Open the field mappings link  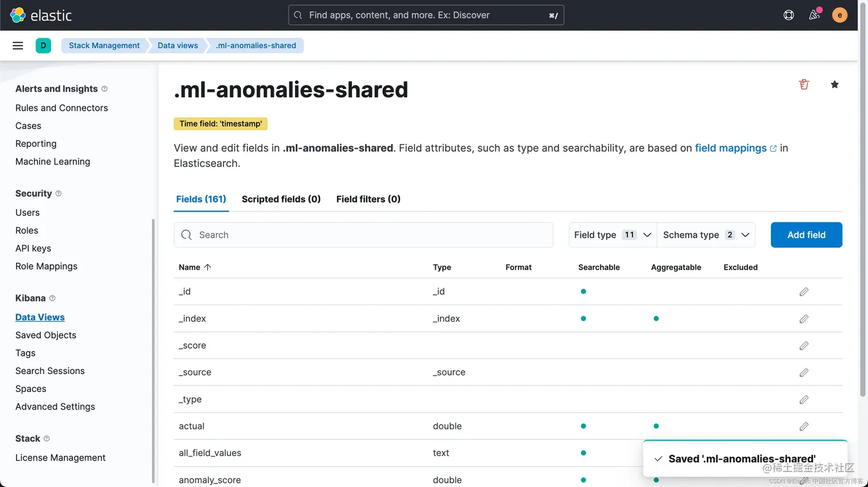pyautogui.click(x=730, y=148)
